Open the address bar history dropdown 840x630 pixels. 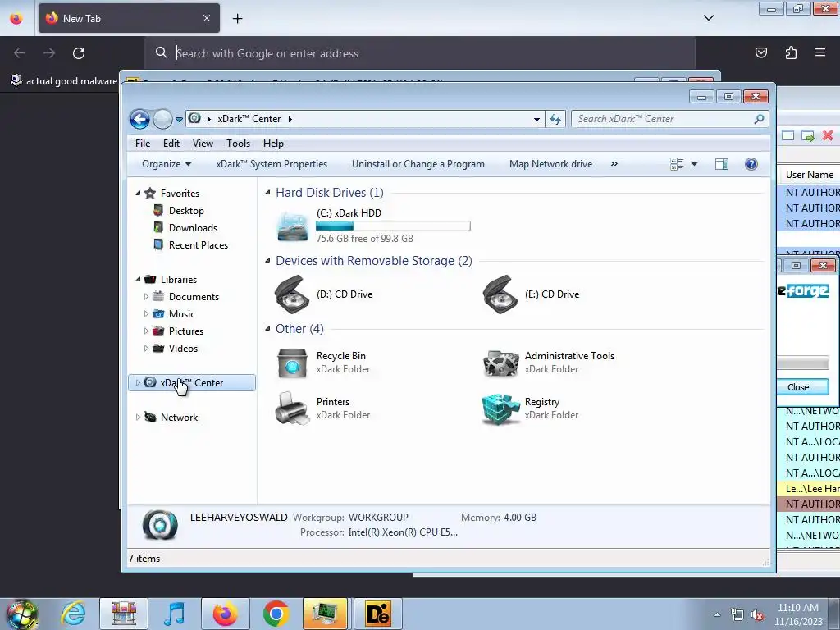[x=536, y=120]
